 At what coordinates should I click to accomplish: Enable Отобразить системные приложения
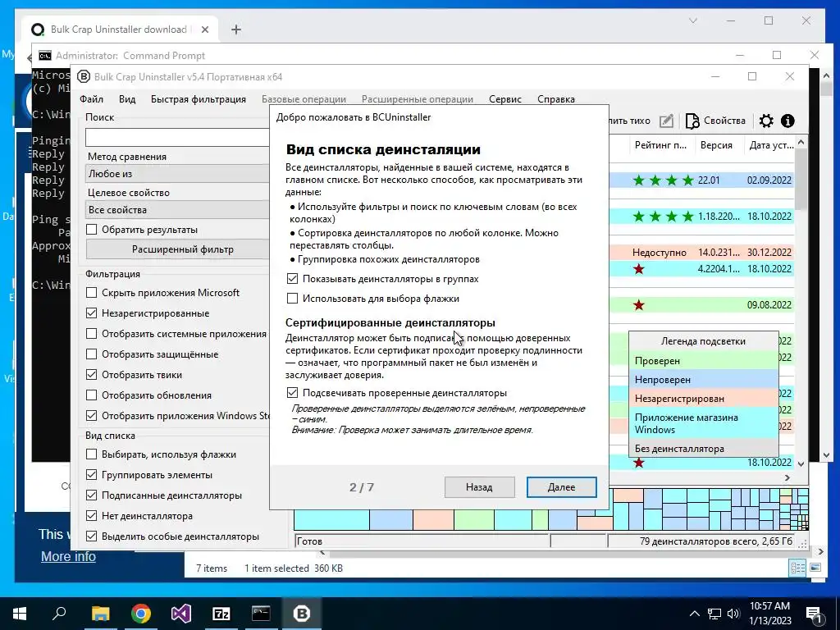92,334
